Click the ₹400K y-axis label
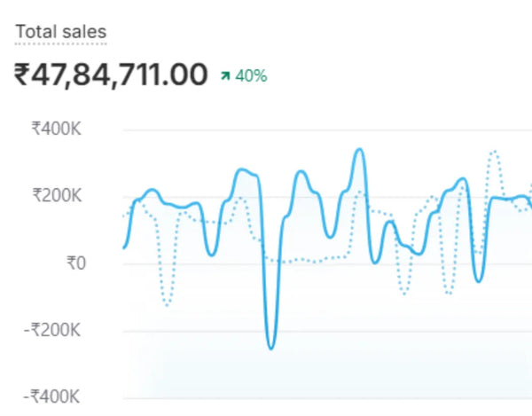 [57, 129]
